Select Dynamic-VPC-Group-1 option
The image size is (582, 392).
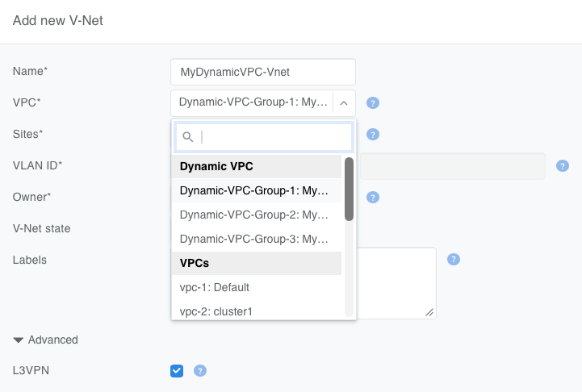tap(257, 190)
